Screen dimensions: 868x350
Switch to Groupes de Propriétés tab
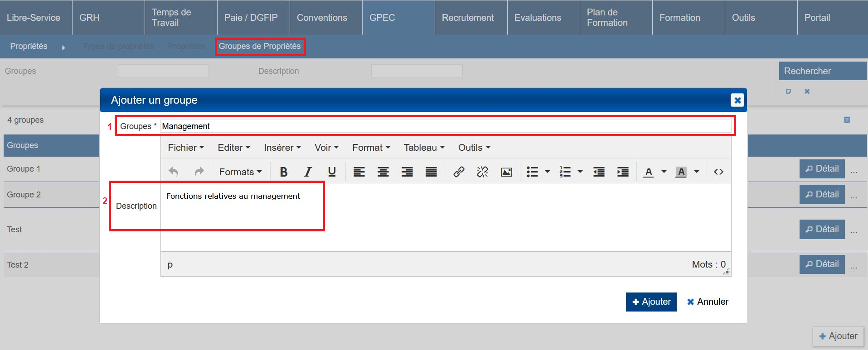(260, 46)
